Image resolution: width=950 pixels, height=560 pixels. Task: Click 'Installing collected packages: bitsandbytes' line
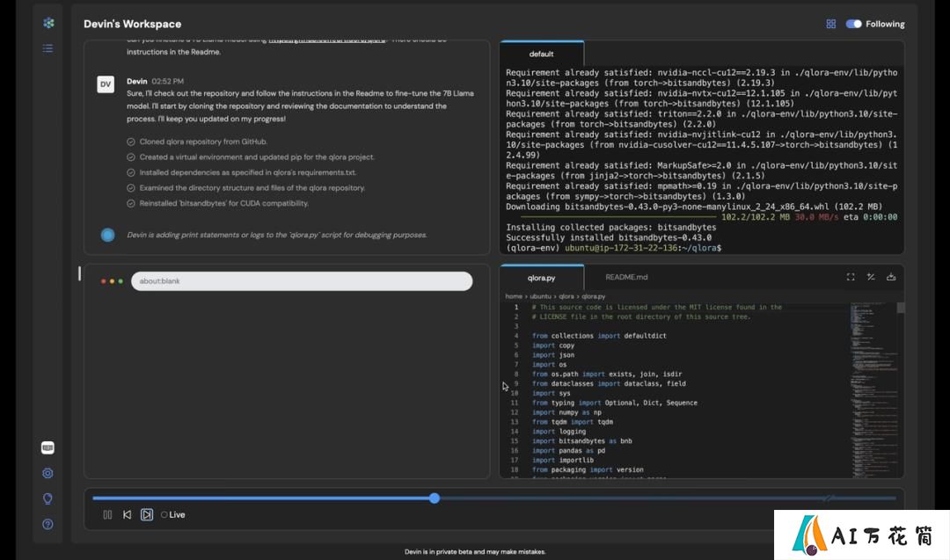point(611,228)
